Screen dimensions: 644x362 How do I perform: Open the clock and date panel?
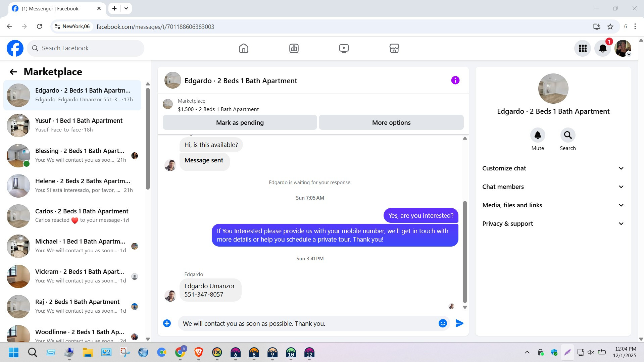[x=625, y=352]
